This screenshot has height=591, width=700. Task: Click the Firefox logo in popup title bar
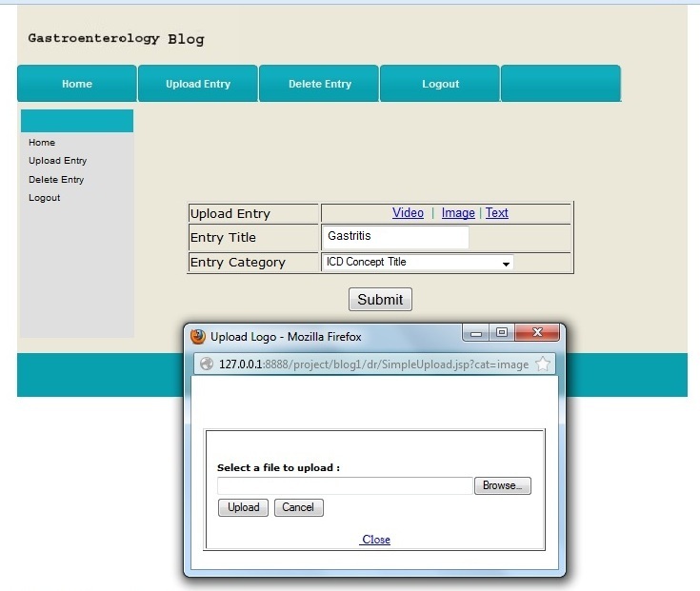(198, 337)
